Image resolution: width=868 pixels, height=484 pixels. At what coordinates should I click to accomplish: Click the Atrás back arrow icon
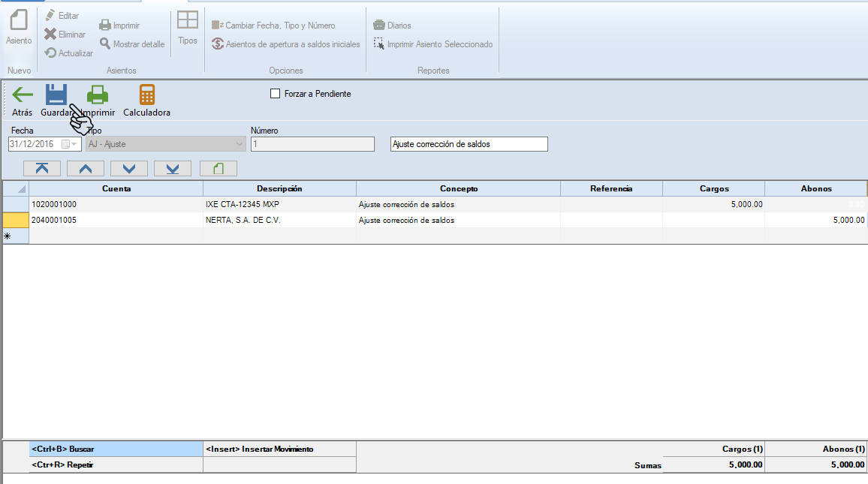pos(23,95)
